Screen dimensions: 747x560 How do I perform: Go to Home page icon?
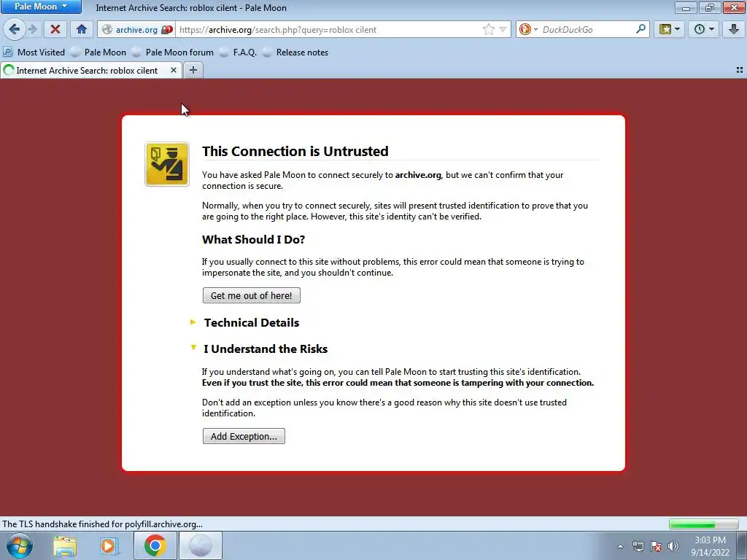point(82,29)
